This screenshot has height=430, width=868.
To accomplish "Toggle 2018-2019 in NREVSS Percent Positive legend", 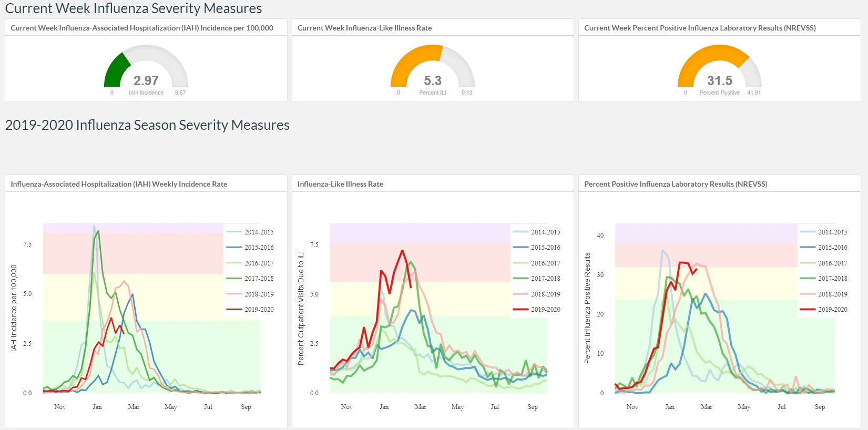I will coord(824,294).
